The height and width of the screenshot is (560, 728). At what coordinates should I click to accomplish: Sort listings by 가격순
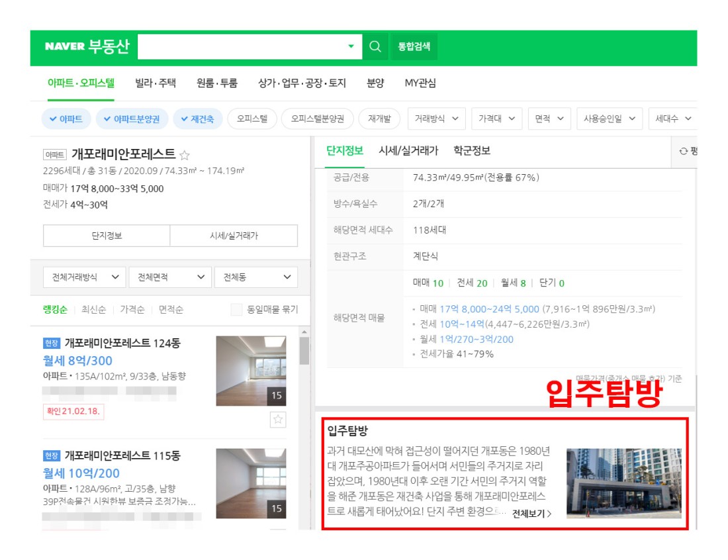132,310
